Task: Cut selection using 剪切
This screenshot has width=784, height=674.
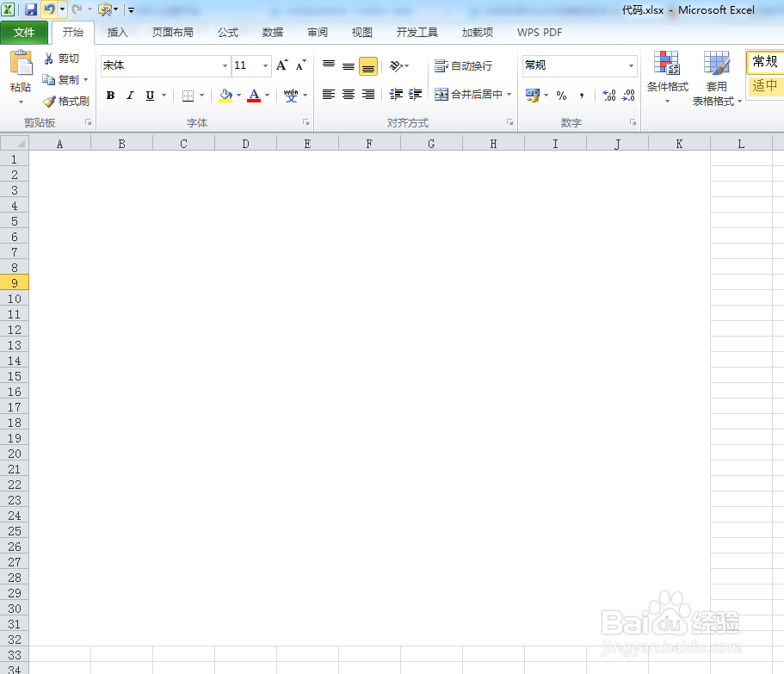Action: pyautogui.click(x=61, y=59)
